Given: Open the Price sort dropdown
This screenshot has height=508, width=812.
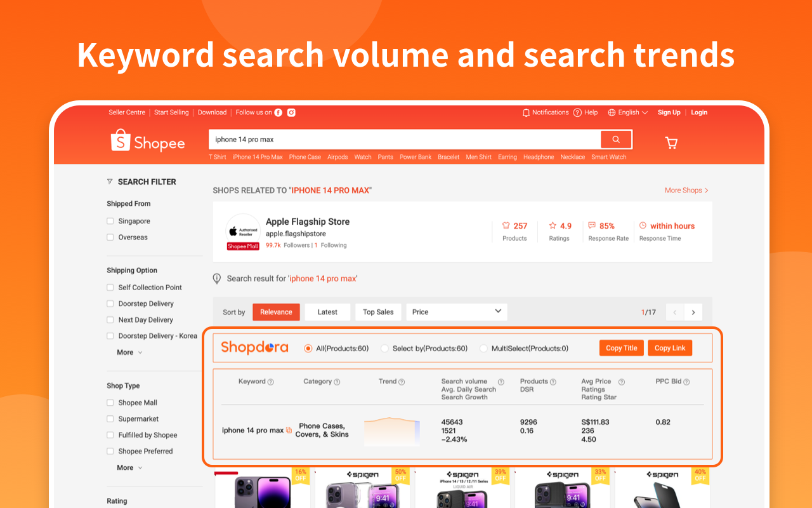Looking at the screenshot, I should (x=456, y=312).
